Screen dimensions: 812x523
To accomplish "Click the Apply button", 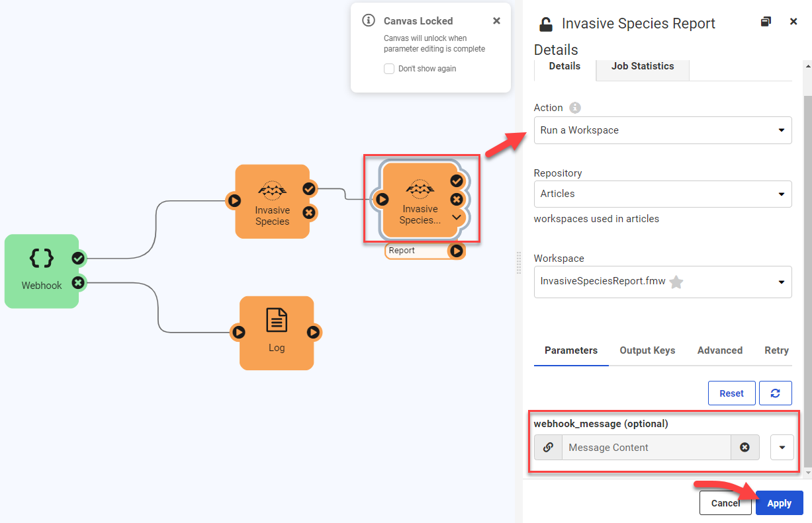I will (779, 503).
